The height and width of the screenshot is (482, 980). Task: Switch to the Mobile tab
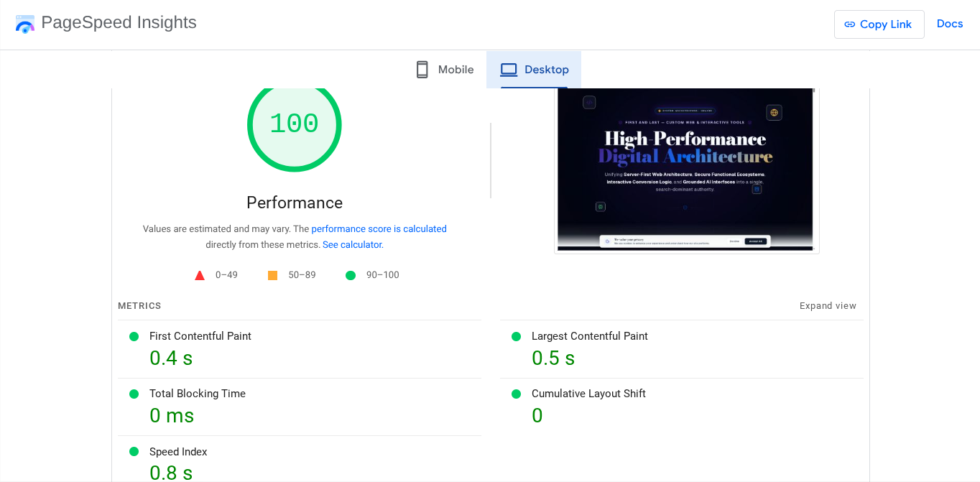(x=444, y=69)
